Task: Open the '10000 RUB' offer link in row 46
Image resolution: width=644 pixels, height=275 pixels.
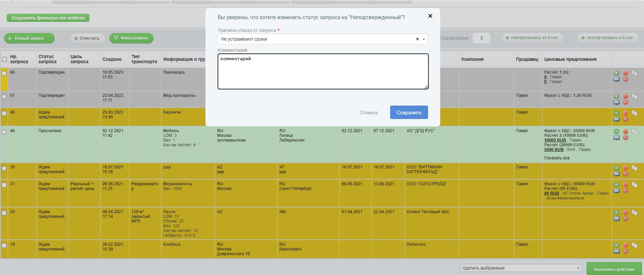Action: [555, 140]
